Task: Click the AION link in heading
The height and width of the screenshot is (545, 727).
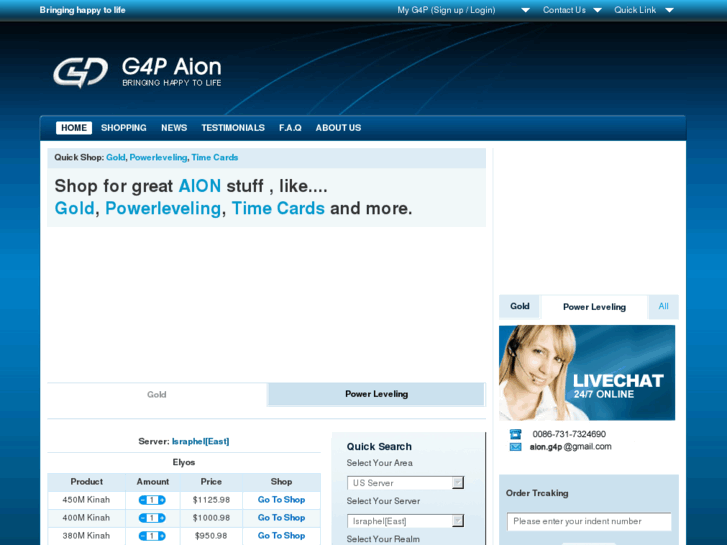Action: pyautogui.click(x=200, y=186)
